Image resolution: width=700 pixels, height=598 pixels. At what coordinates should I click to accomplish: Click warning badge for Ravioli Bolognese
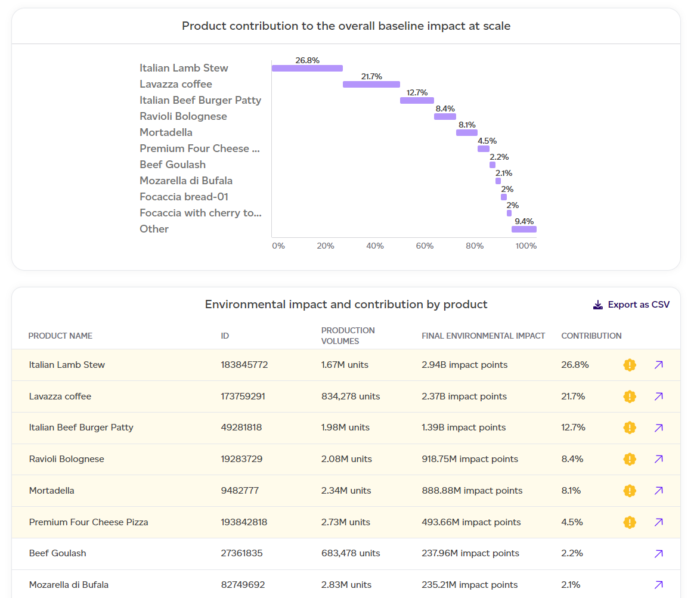[630, 458]
